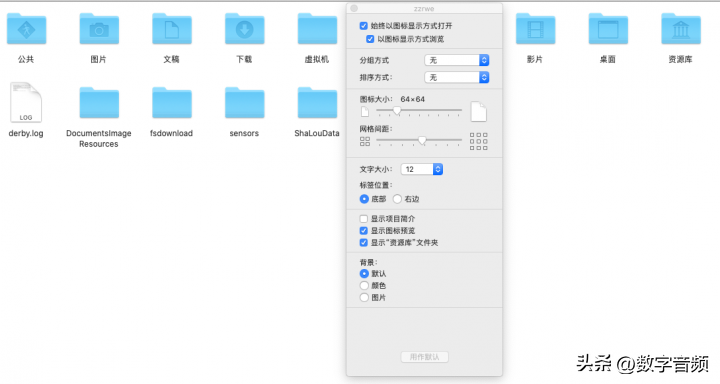Click the fsdownload folder name label

171,133
